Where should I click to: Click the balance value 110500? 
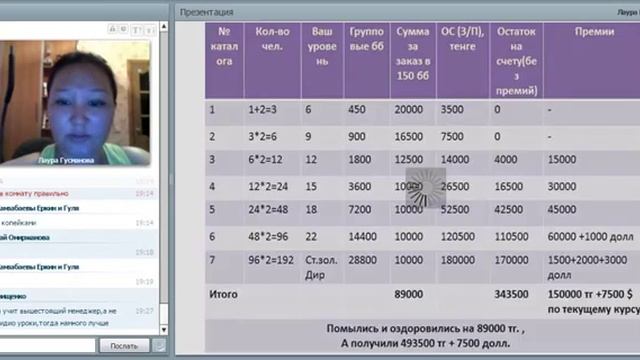[x=511, y=236]
